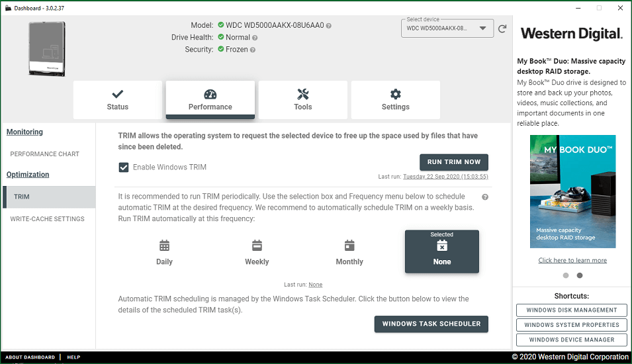Open Windows System Properties shortcut
This screenshot has height=364, width=632.
coord(572,325)
